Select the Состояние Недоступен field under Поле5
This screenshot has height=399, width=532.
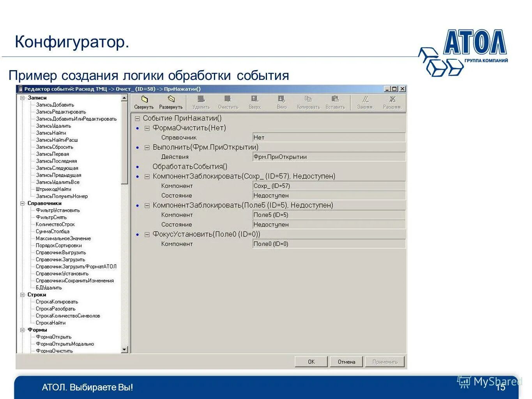click(x=329, y=224)
